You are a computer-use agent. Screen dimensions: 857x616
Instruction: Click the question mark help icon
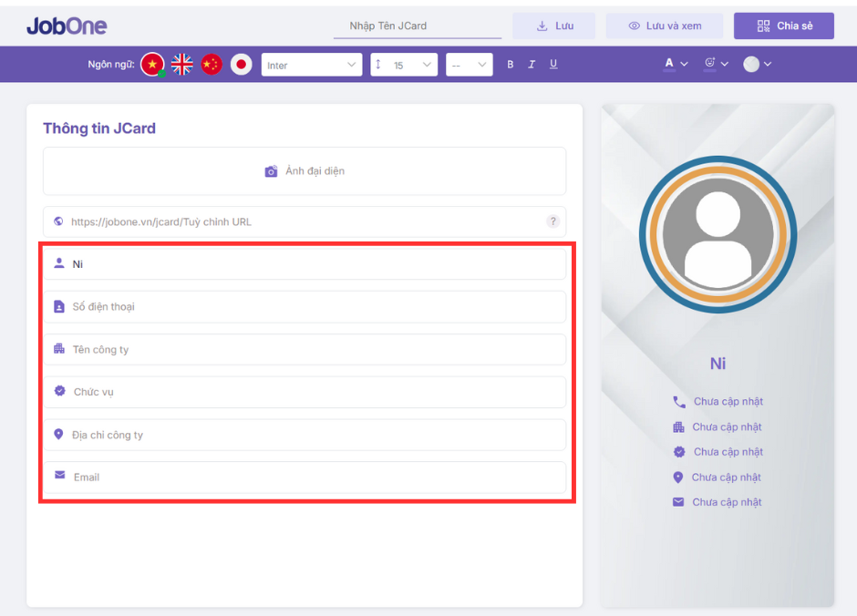coord(553,221)
